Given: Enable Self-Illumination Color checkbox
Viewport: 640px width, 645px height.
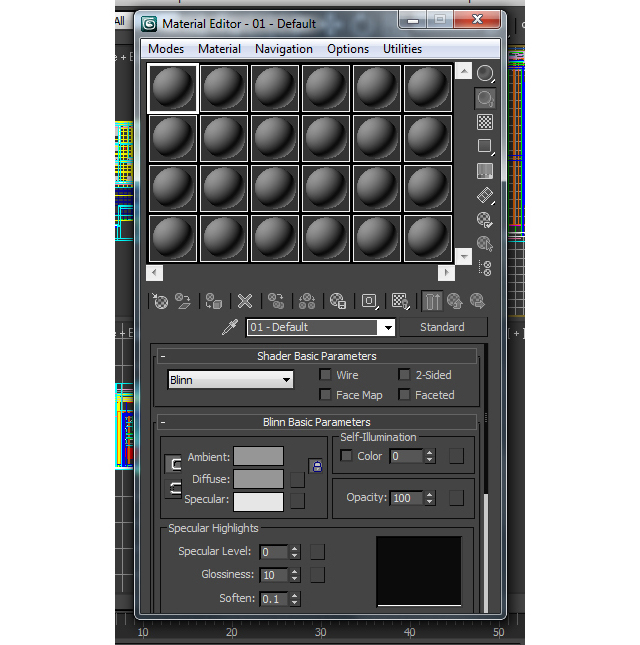Looking at the screenshot, I should click(347, 456).
